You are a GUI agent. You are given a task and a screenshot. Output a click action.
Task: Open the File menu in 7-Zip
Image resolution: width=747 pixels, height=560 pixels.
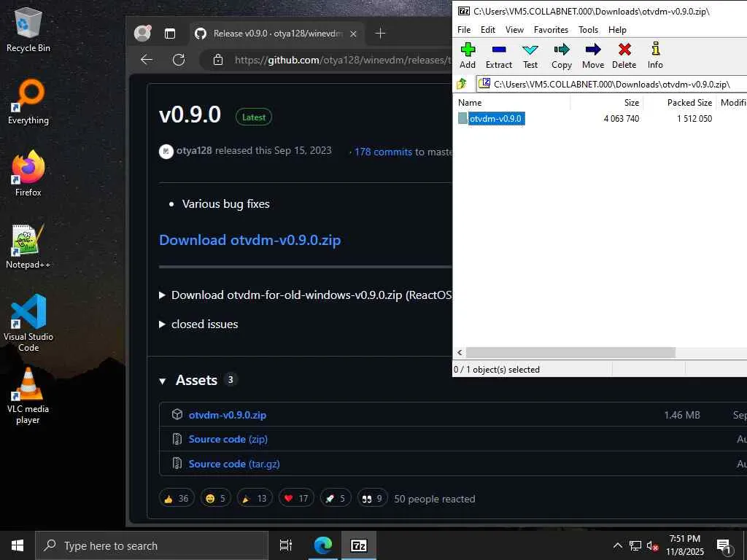point(464,29)
